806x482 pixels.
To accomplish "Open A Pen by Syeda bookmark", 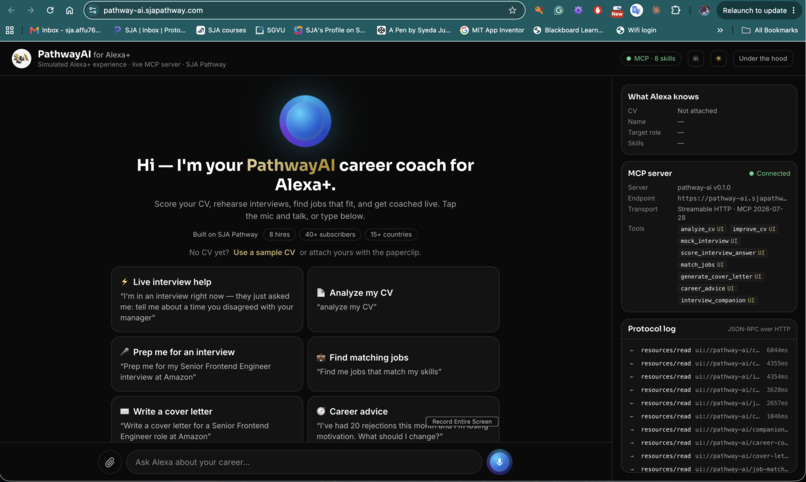I will [414, 30].
